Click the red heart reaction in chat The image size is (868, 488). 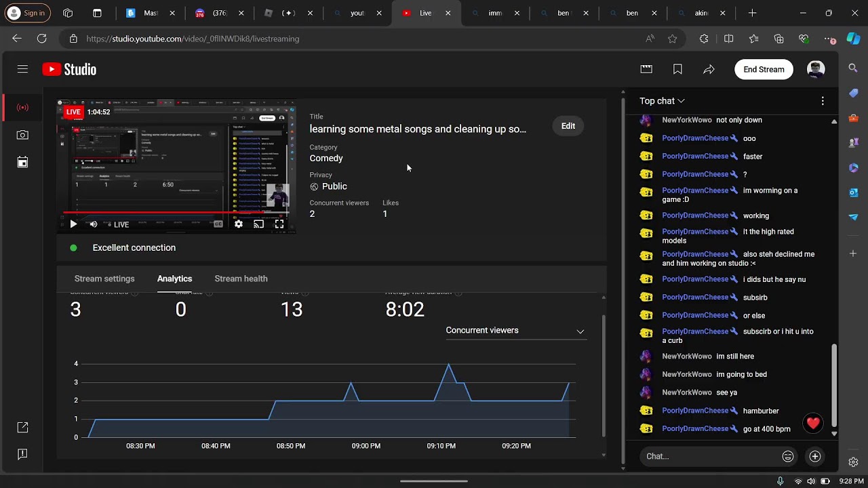[813, 424]
